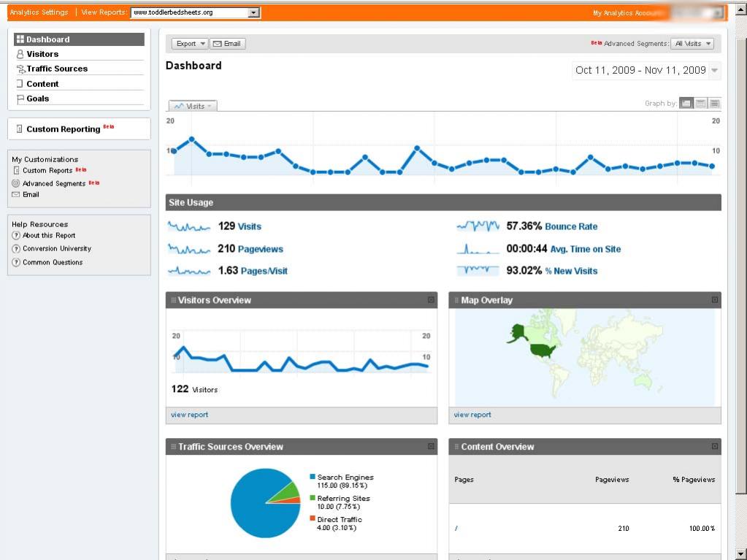Open the Export dropdown

tap(190, 43)
